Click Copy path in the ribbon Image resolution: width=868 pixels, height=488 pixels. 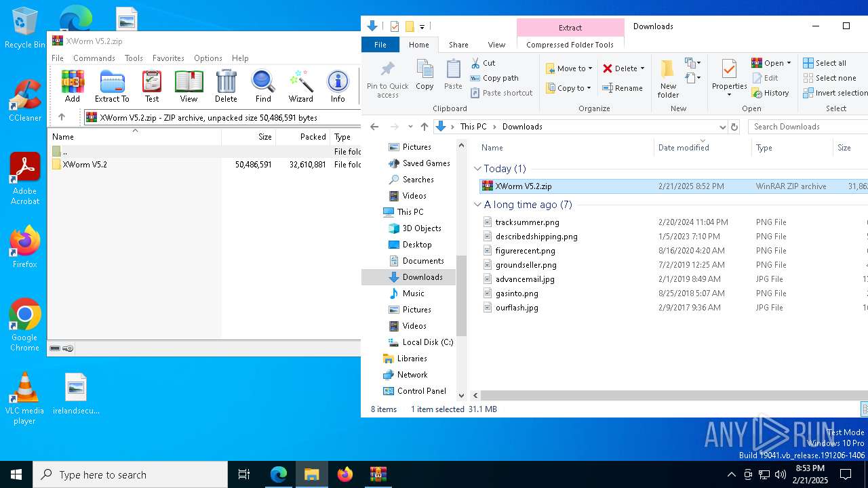495,78
